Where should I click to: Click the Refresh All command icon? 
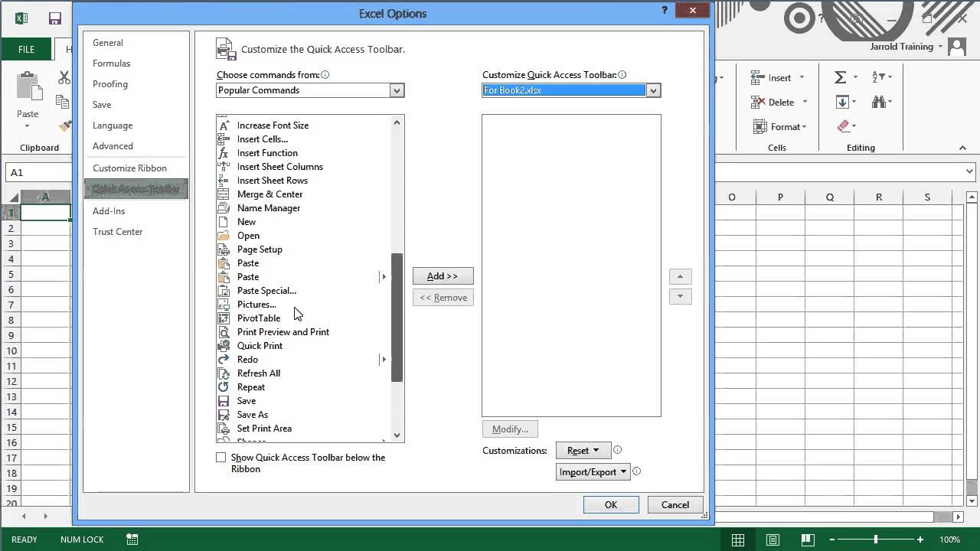(224, 373)
